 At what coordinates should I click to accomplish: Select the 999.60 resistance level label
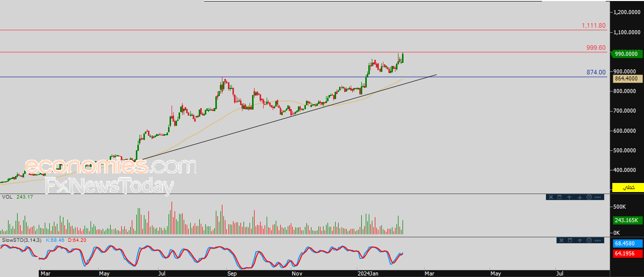[596, 48]
